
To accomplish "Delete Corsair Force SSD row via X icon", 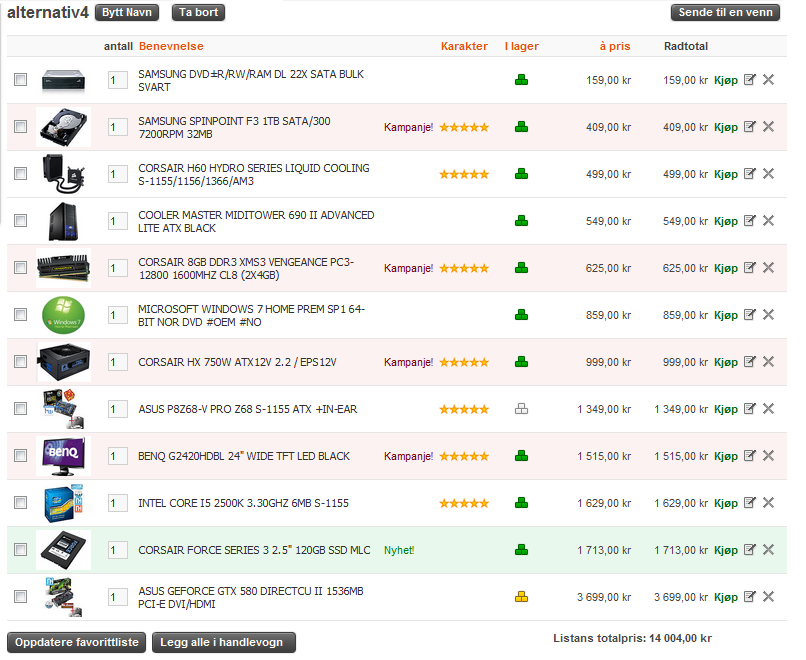I will 768,550.
